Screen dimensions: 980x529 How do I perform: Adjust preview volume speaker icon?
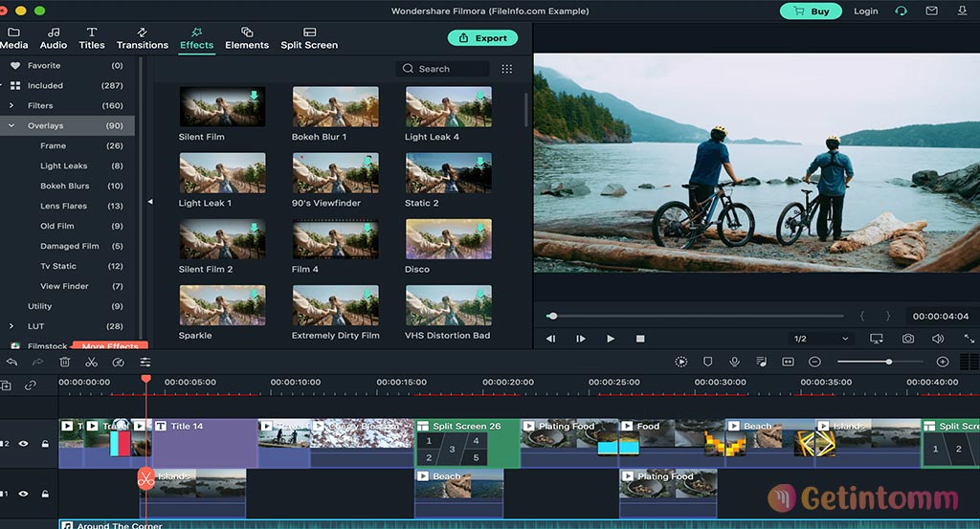(x=938, y=339)
